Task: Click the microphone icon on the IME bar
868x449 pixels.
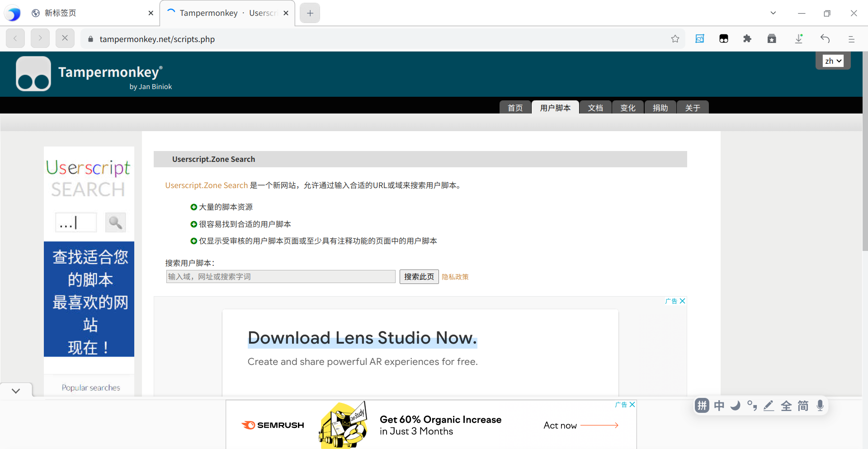Action: click(820, 406)
